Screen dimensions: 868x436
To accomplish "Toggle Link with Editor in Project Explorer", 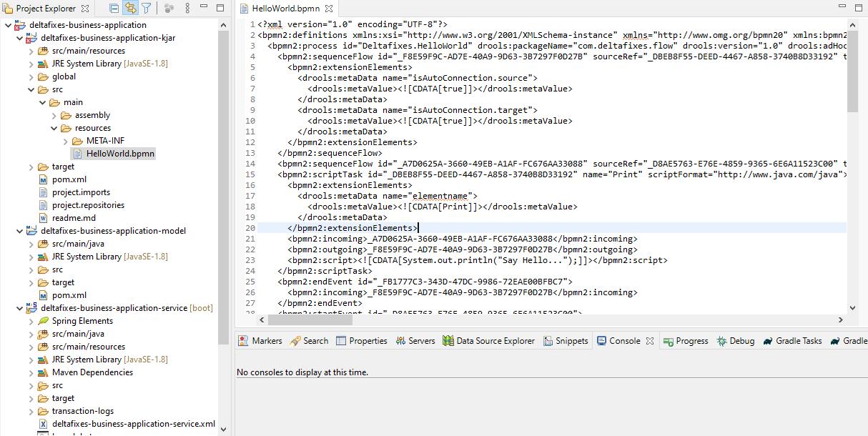I will pos(130,9).
